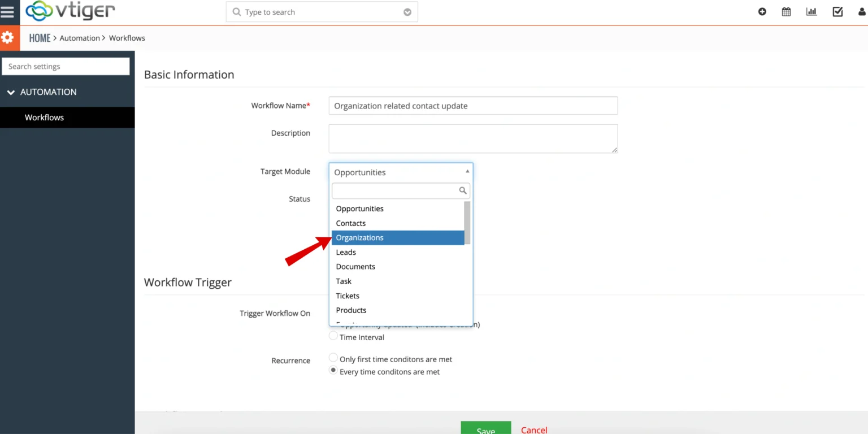Select 'Every time conditons are met' recurrence
Viewport: 868px width, 434px height.
coord(333,370)
